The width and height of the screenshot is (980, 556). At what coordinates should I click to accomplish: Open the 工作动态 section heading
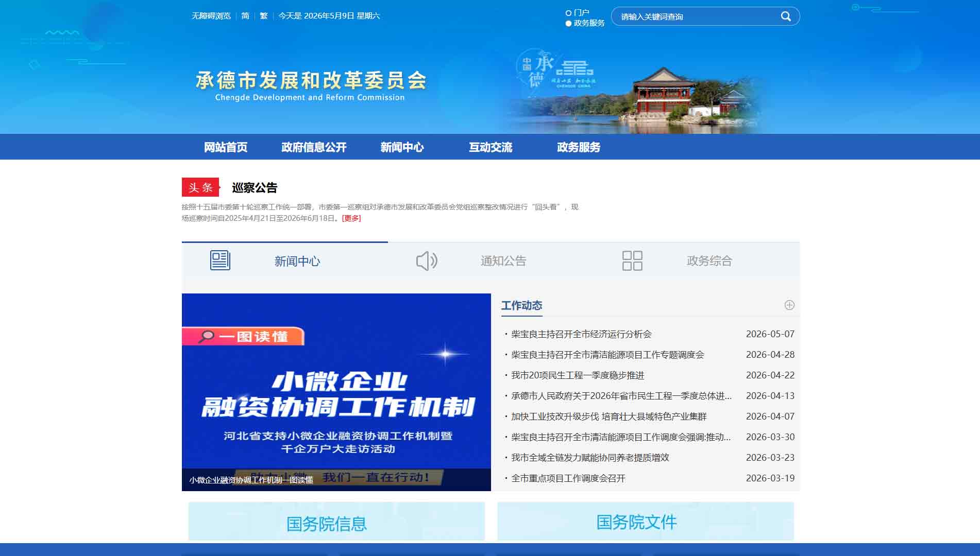[521, 306]
